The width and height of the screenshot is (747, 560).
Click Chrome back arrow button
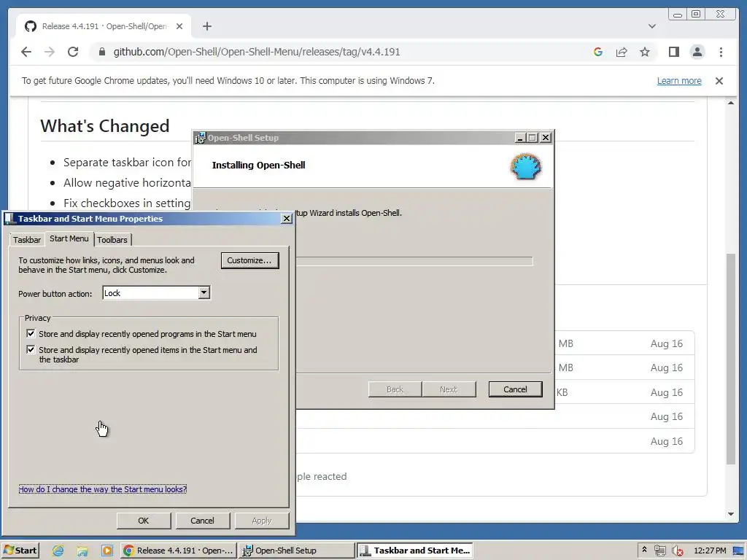[26, 52]
